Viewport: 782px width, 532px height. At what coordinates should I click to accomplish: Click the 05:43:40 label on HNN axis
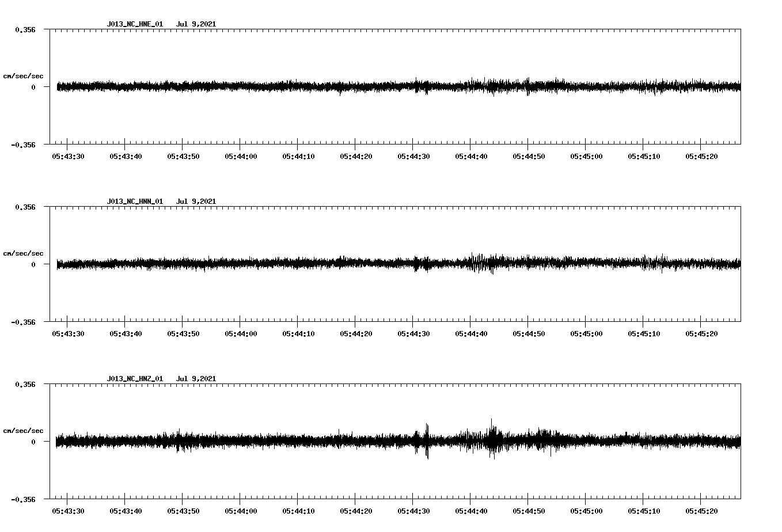click(x=126, y=333)
